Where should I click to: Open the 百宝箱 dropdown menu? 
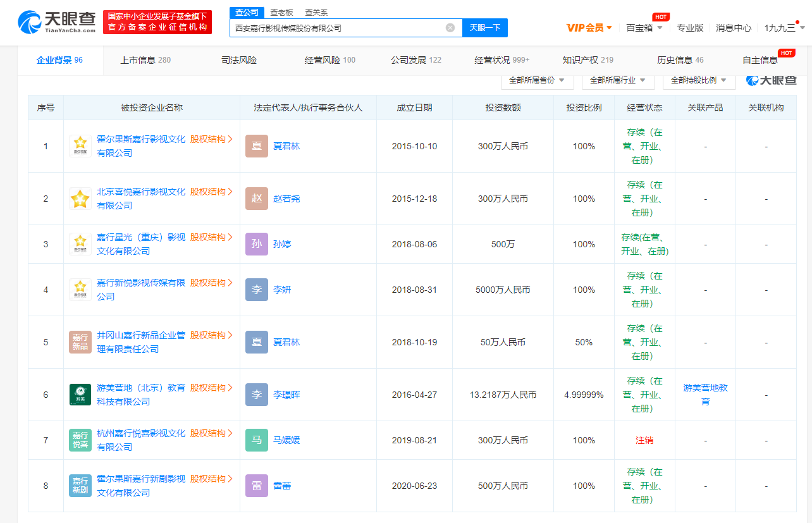(x=644, y=28)
